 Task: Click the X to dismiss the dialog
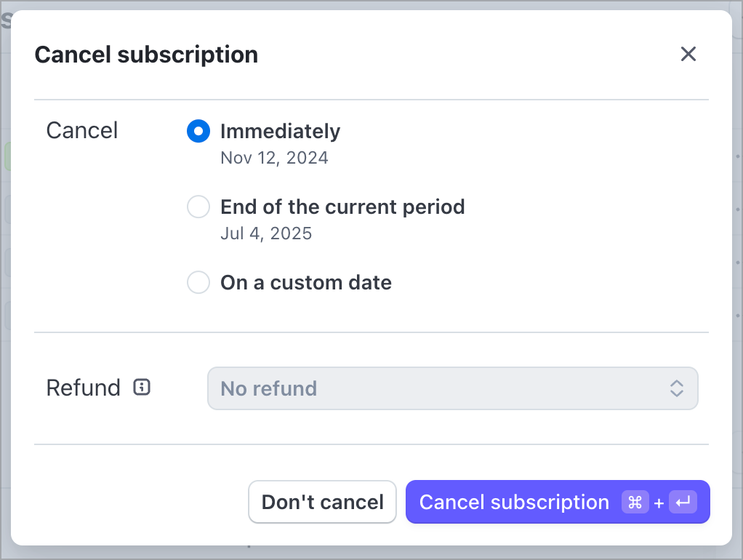click(x=688, y=54)
